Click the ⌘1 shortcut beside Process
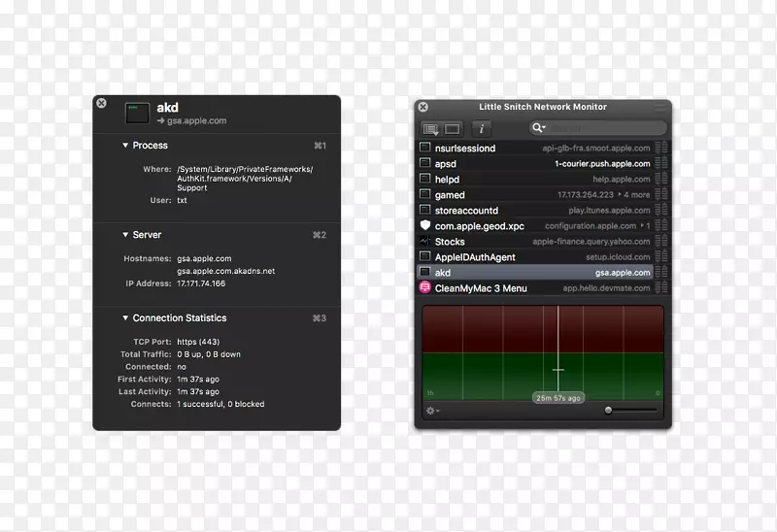777x532 pixels. tap(321, 146)
